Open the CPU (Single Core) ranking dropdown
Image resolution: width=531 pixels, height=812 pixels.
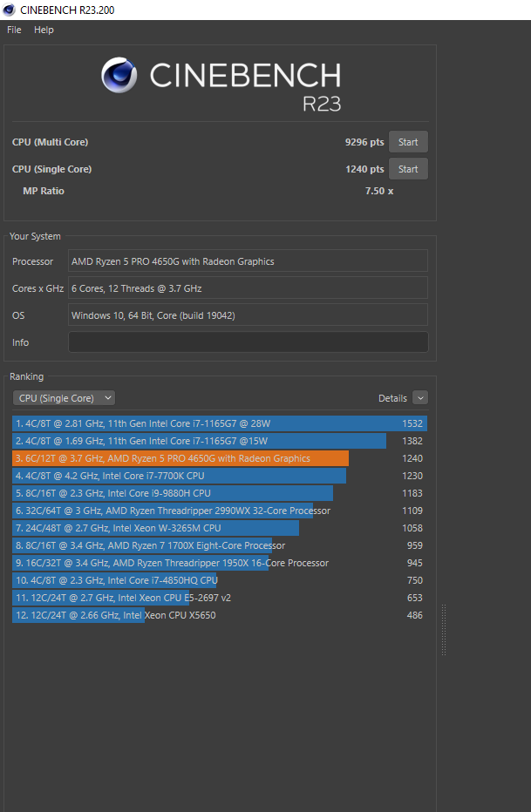tap(64, 398)
